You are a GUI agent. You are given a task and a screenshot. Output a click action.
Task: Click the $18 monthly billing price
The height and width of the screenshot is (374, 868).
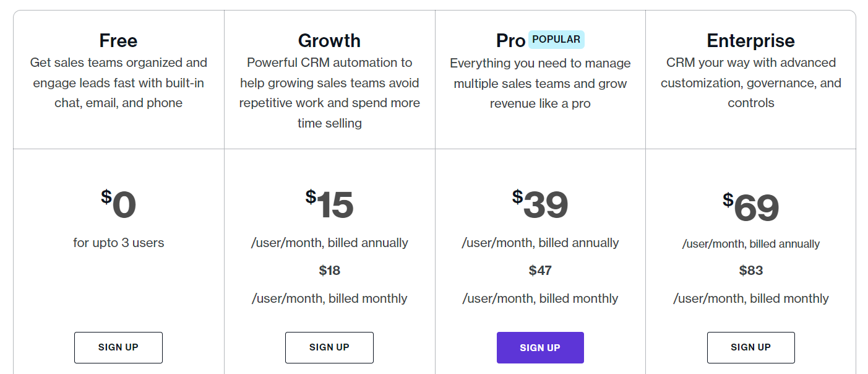(x=329, y=271)
